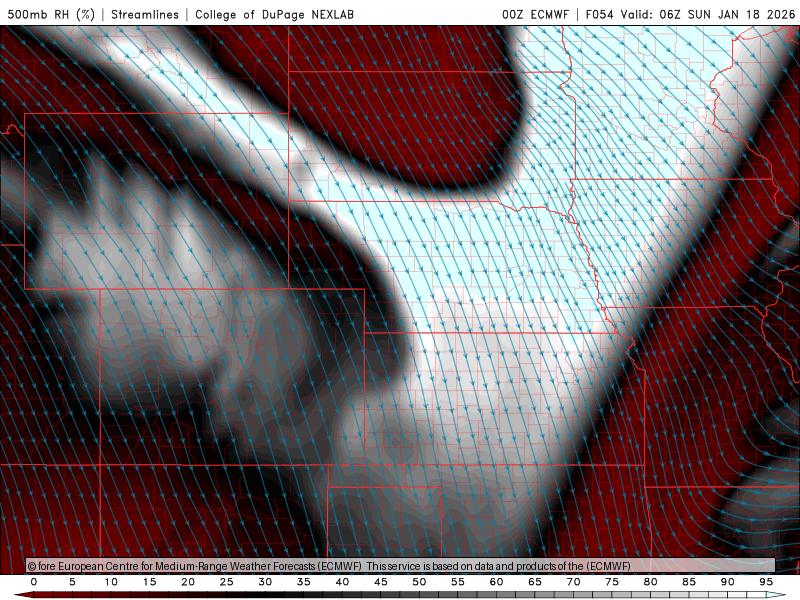Click "Valid: 06Z SUN JAN 18 2026" text
The image size is (800, 600).
[708, 14]
